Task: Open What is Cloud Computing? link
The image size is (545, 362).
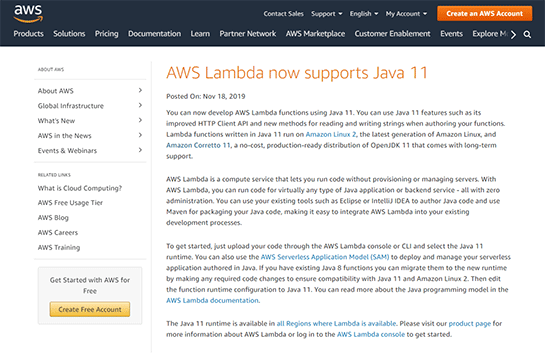Action: [x=80, y=188]
